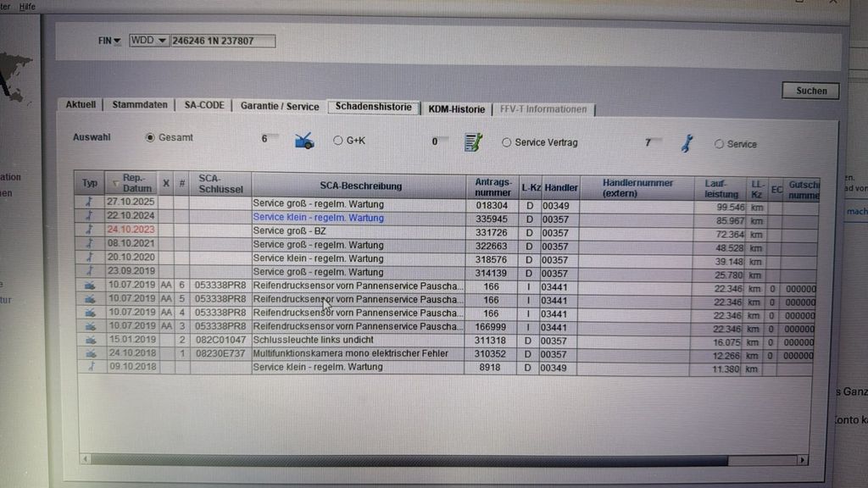The image size is (868, 488).
Task: Switch to the Stammdaten tab
Action: click(x=140, y=104)
